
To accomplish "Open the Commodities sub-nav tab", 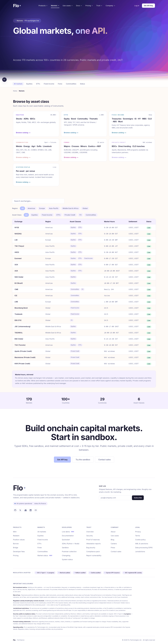I will [71, 84].
